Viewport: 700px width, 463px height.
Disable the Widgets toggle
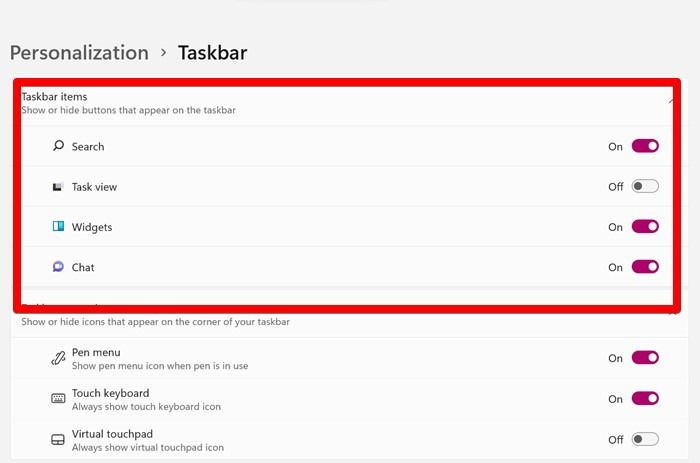(645, 226)
